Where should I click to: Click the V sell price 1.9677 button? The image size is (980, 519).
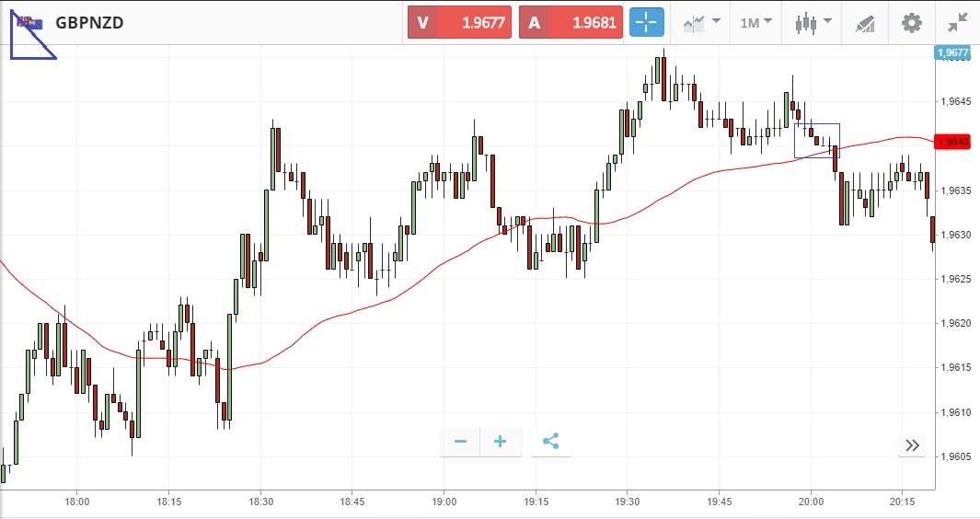click(x=460, y=23)
